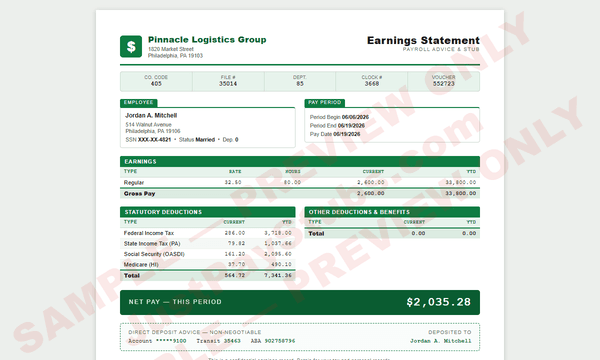The height and width of the screenshot is (360, 600).
Task: Select the FILE # value 35014
Action: tap(228, 83)
